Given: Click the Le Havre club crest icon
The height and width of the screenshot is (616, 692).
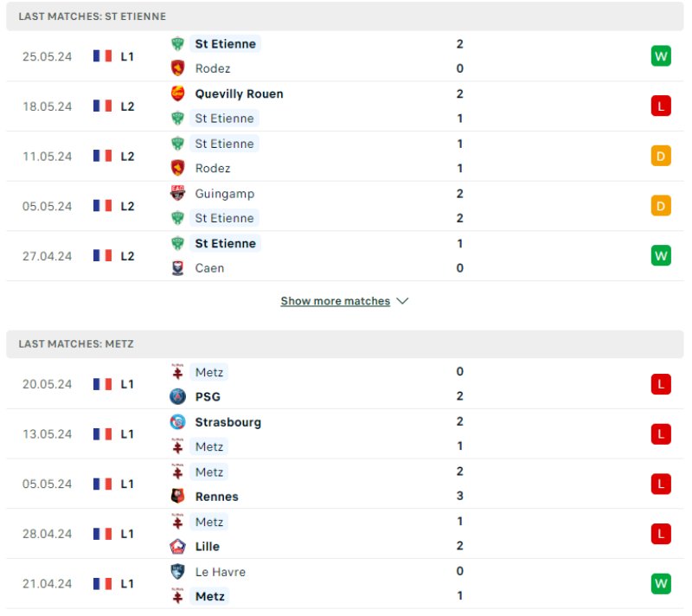Looking at the screenshot, I should pos(177,572).
